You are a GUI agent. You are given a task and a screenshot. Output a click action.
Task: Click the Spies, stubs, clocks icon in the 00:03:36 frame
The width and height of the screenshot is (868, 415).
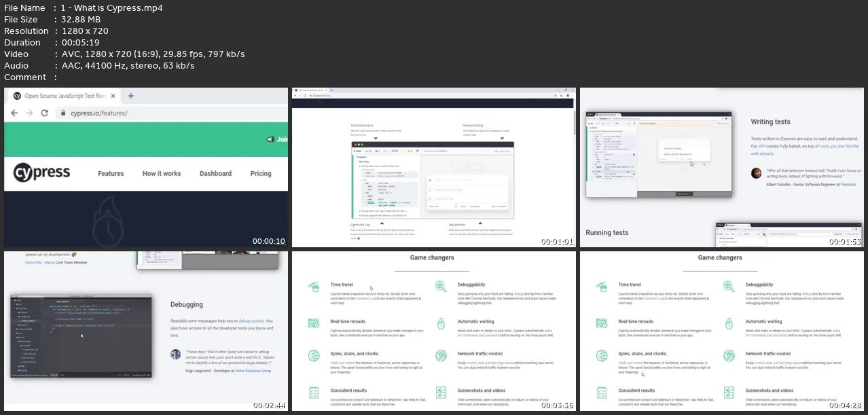point(314,356)
